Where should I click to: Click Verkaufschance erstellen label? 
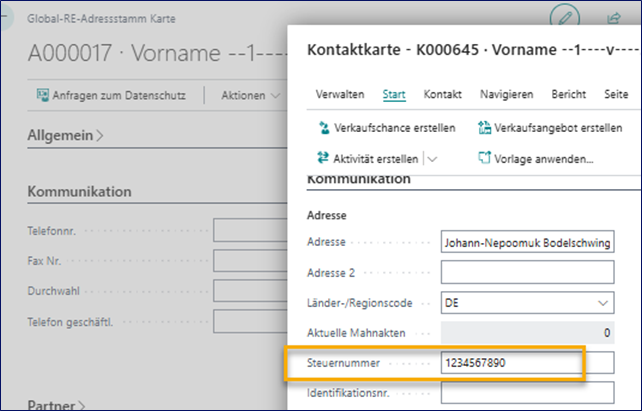394,128
